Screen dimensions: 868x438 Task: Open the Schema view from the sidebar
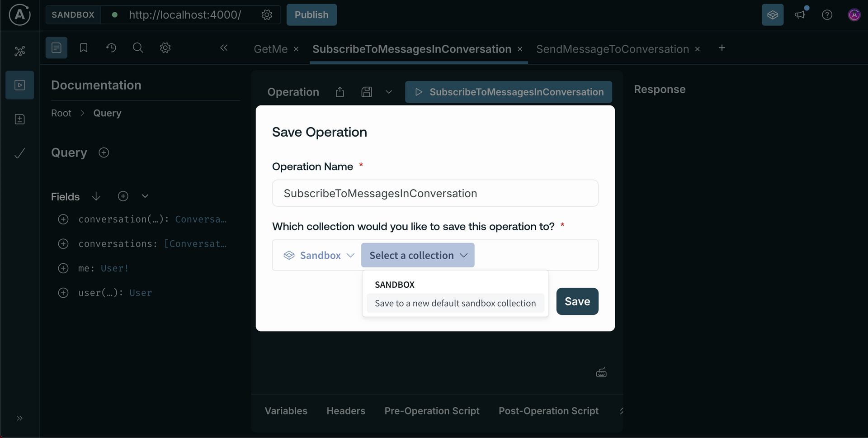tap(20, 51)
